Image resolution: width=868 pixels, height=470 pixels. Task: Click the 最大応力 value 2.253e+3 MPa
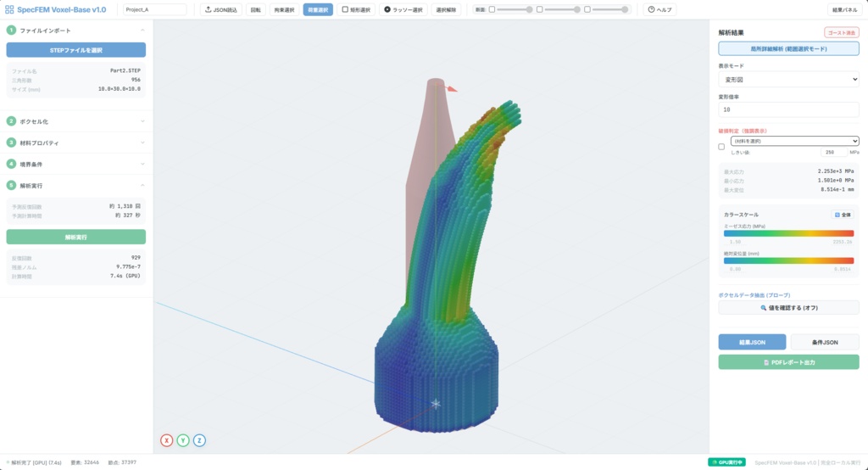click(835, 171)
